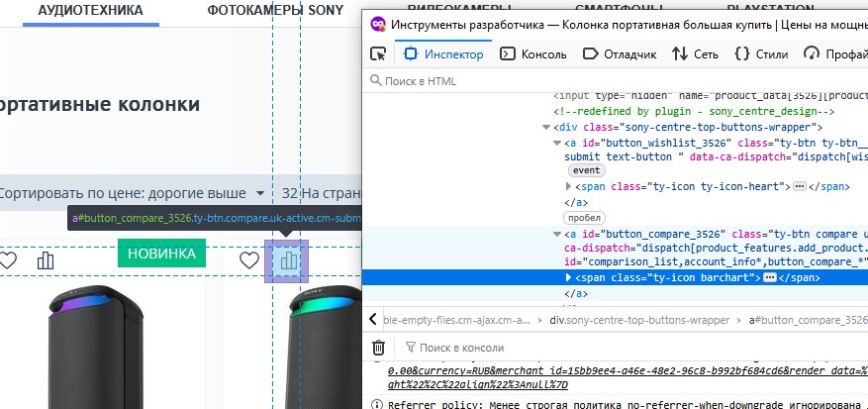Open the АУДИОТЕХНИКА category link
The image size is (868, 409).
90,11
